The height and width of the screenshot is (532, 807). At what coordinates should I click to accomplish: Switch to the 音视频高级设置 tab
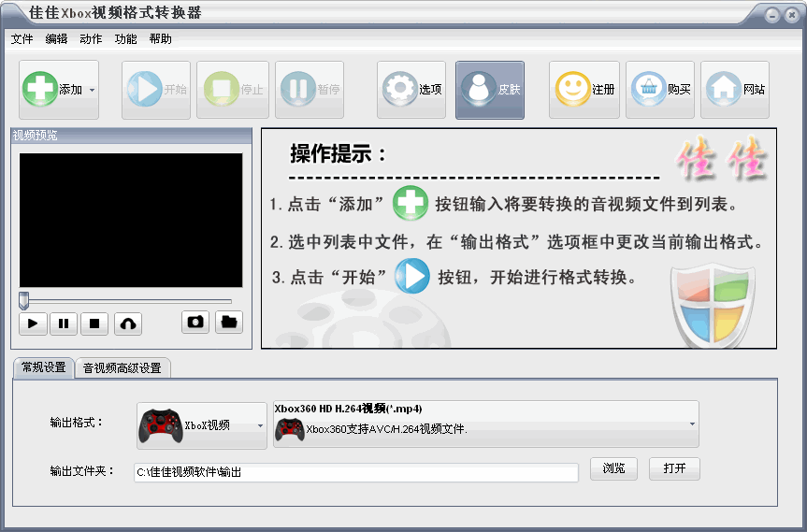122,368
